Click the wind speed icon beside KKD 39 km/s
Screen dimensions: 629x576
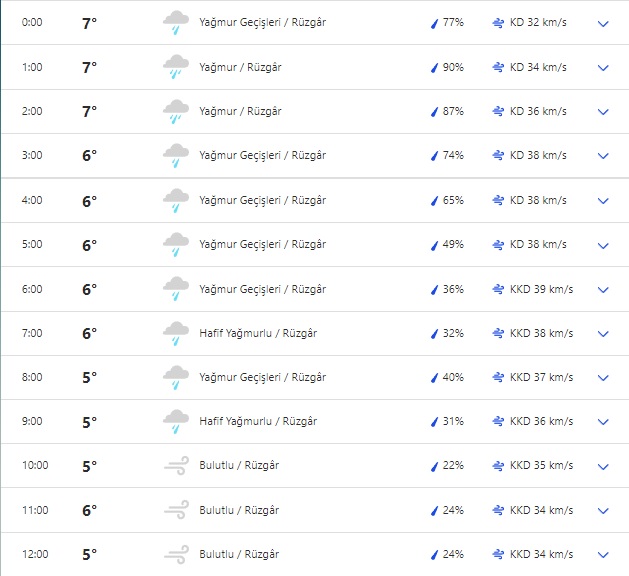point(498,290)
